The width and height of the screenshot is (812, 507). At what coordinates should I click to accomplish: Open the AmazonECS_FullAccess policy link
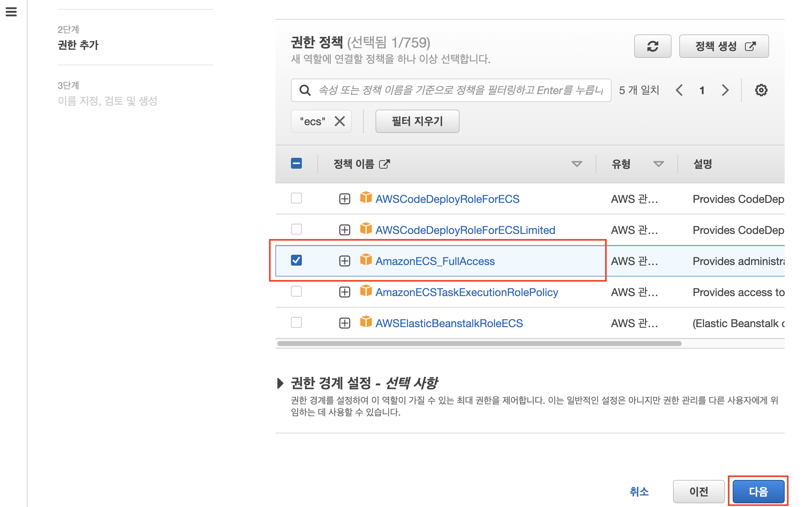(x=435, y=261)
